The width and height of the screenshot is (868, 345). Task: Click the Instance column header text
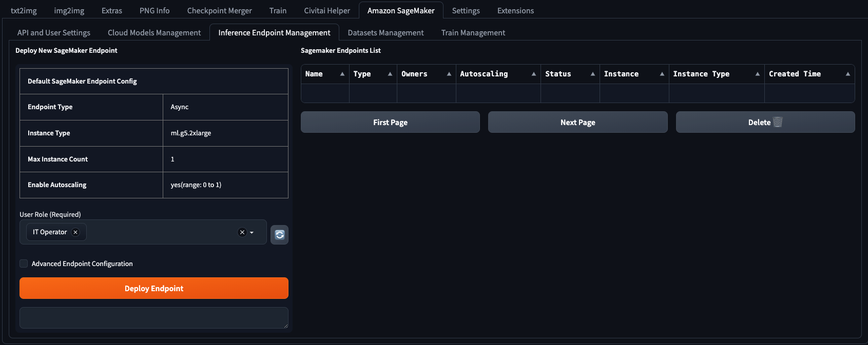(621, 74)
